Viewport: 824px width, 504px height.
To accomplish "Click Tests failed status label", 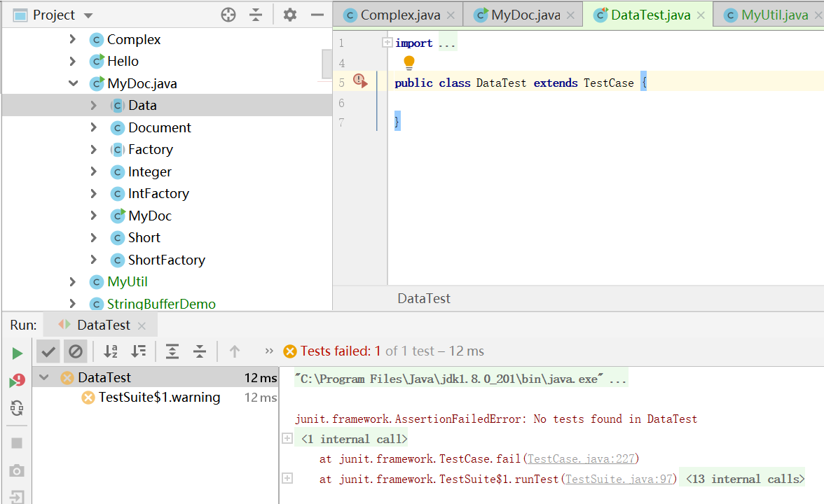I will click(340, 351).
